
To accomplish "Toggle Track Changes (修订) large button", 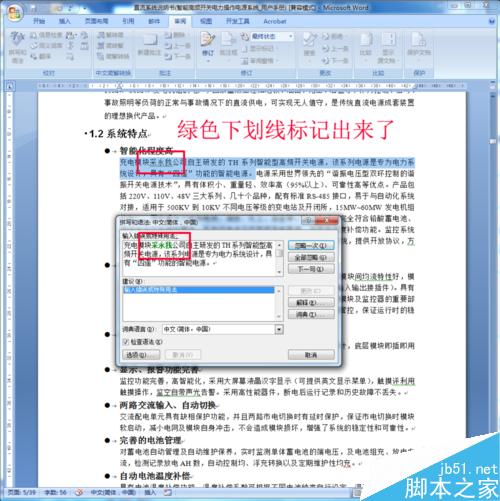I will tap(208, 43).
